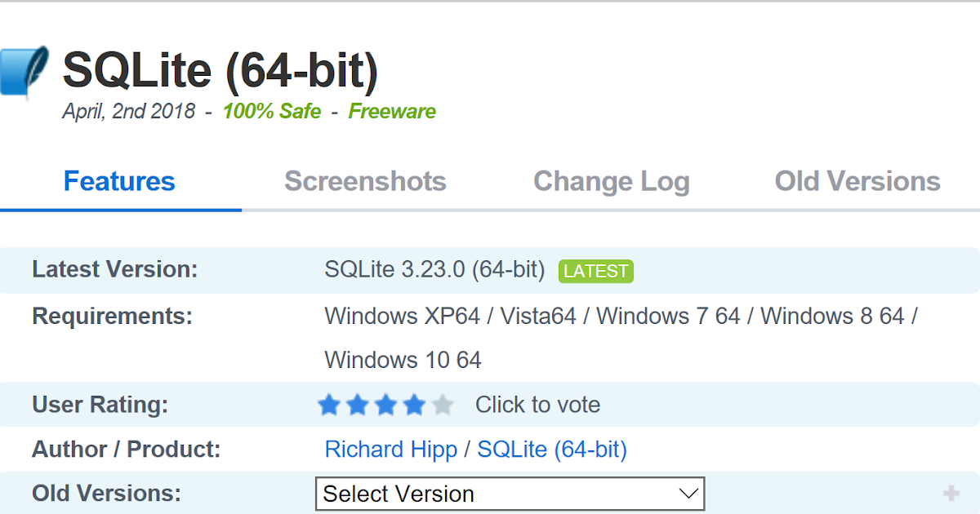This screenshot has height=514, width=980.
Task: Select the Features tab
Action: point(119,181)
